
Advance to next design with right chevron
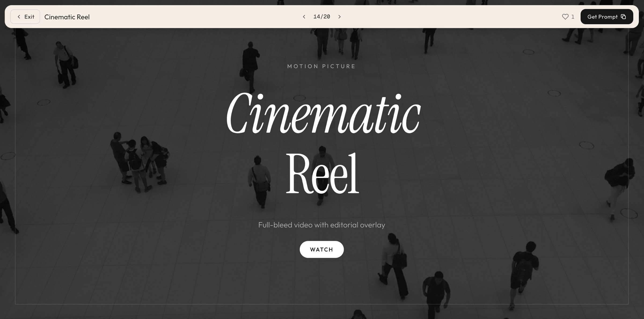339,17
